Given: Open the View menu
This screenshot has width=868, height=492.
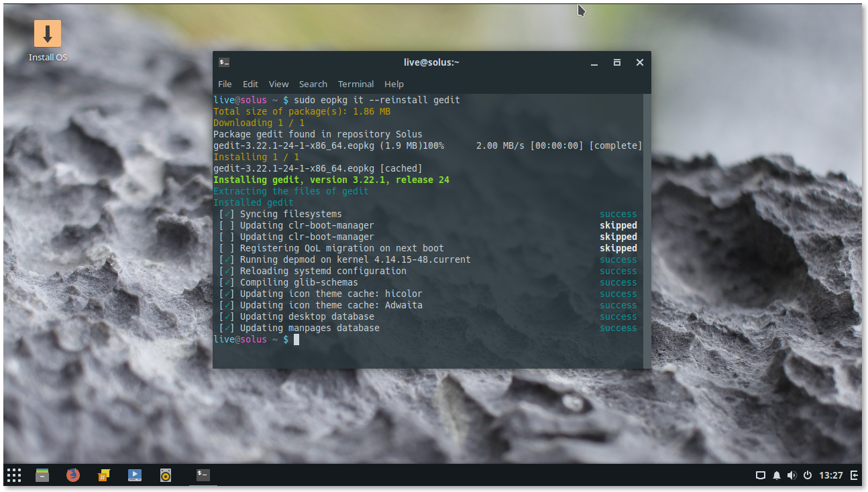Looking at the screenshot, I should pos(278,84).
